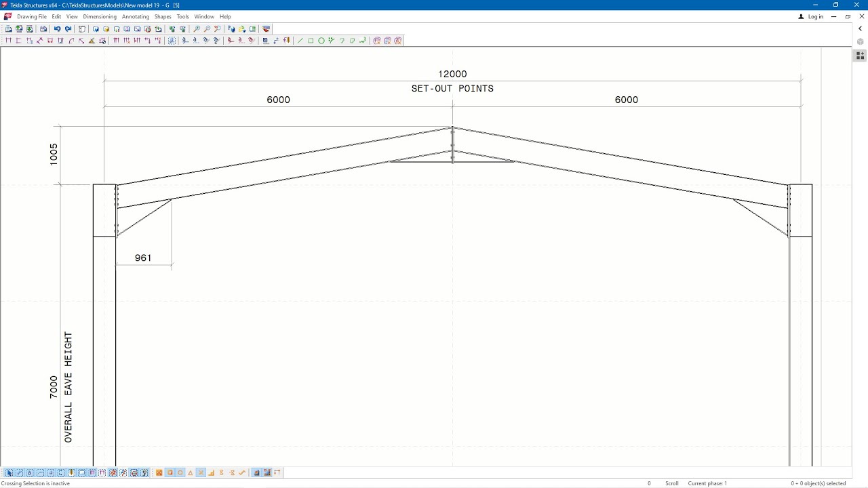Select the 12000 dimension text

tap(452, 74)
